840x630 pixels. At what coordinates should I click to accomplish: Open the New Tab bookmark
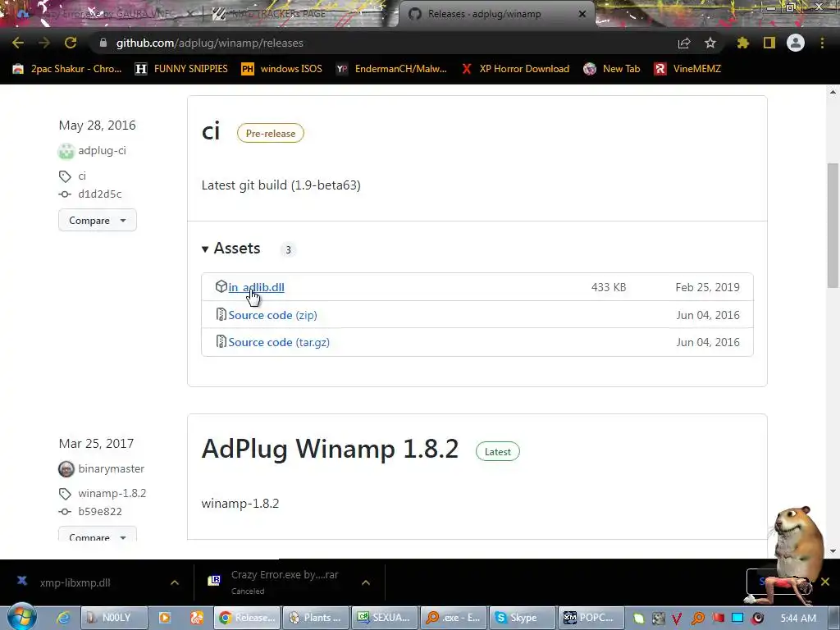pyautogui.click(x=612, y=69)
